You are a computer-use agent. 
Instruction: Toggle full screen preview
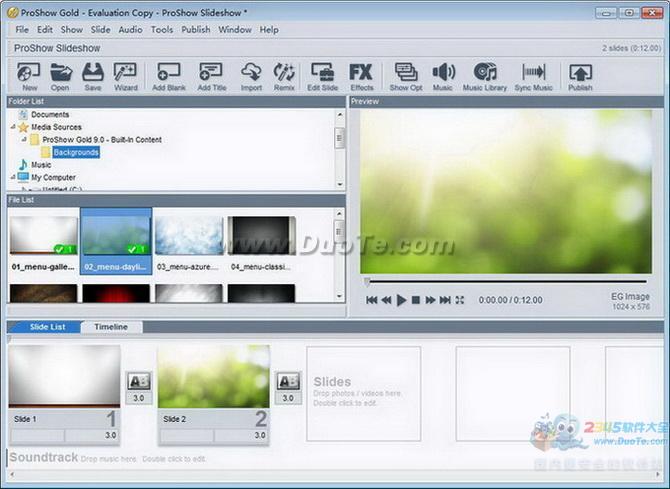(x=460, y=300)
